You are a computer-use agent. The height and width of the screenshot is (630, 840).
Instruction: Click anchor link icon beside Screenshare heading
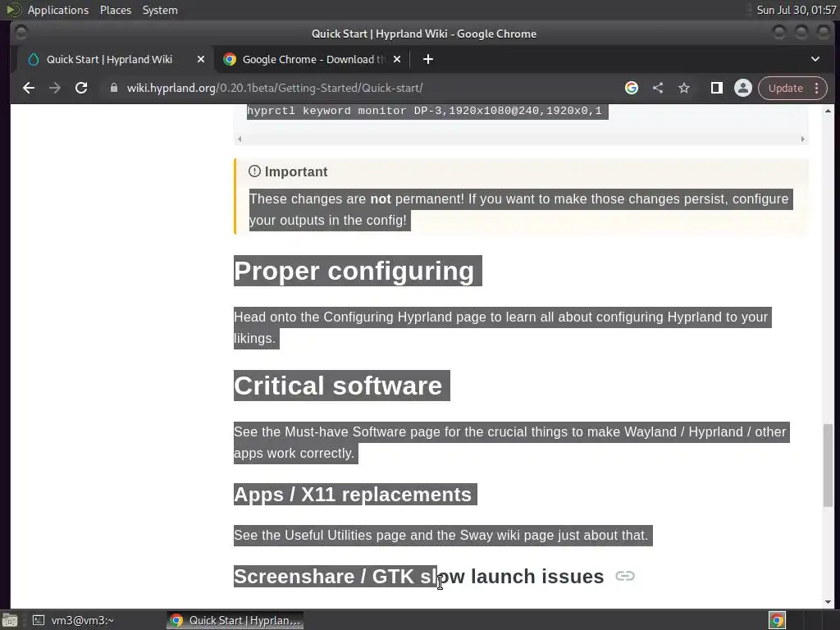624,576
